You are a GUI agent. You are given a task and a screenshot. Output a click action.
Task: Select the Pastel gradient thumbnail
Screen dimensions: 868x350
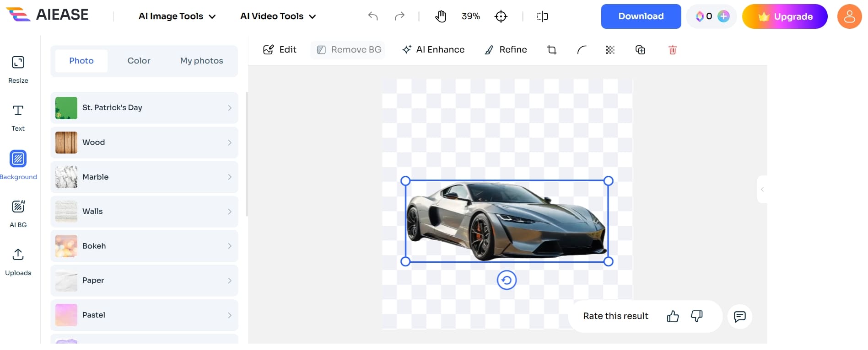[66, 315]
